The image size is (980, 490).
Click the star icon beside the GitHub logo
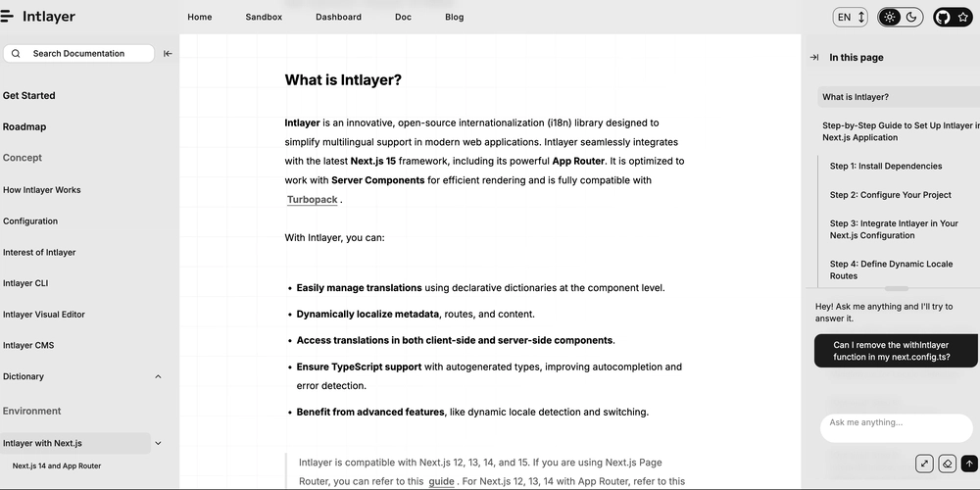pyautogui.click(x=963, y=17)
